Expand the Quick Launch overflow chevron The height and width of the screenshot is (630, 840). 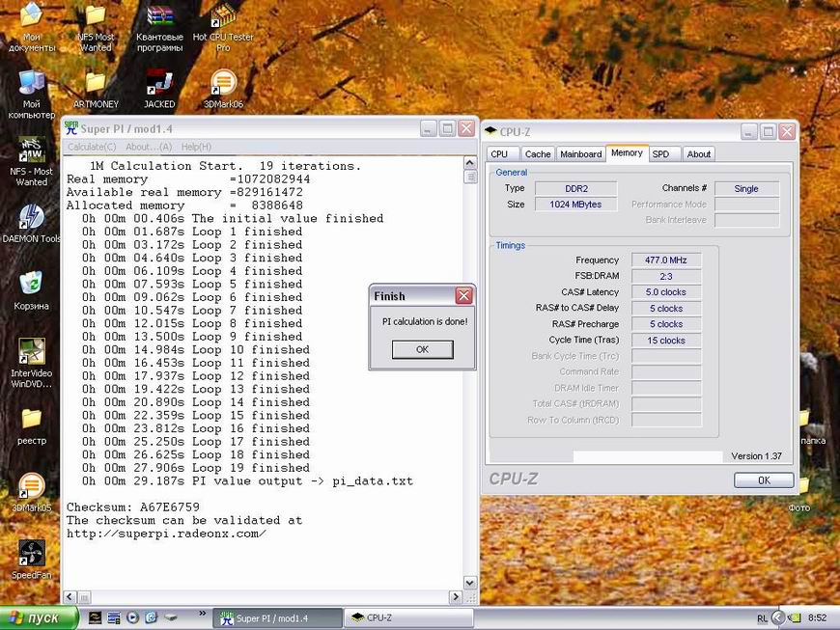203,613
